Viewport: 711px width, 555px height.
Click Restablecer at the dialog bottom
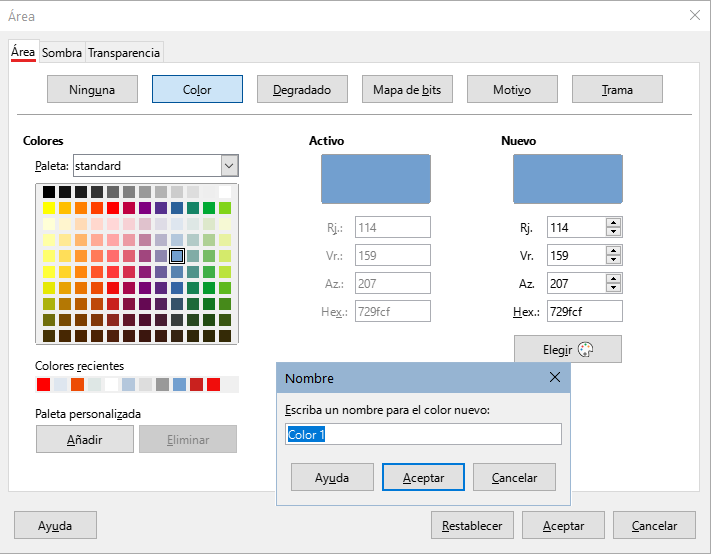472,525
